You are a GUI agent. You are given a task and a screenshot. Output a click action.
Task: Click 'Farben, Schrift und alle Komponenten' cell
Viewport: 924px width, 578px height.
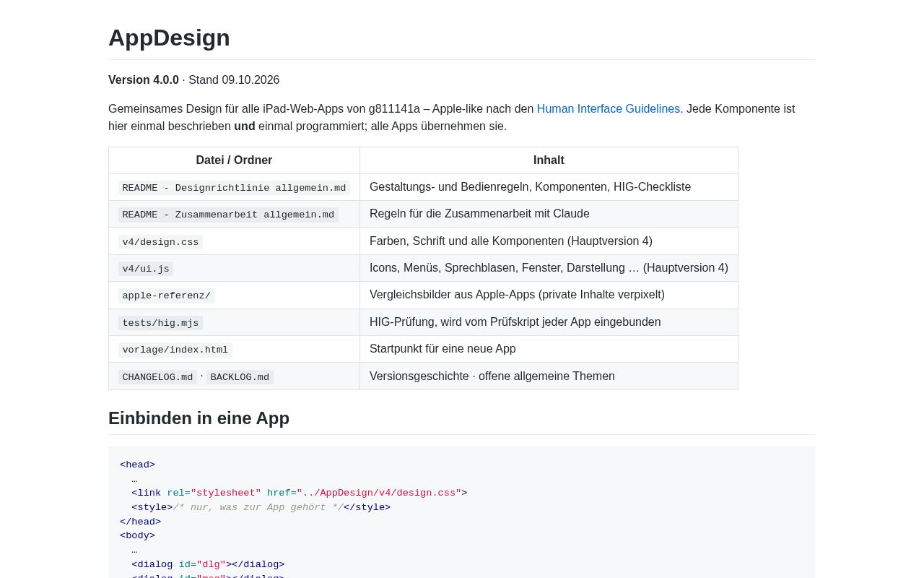click(549, 241)
